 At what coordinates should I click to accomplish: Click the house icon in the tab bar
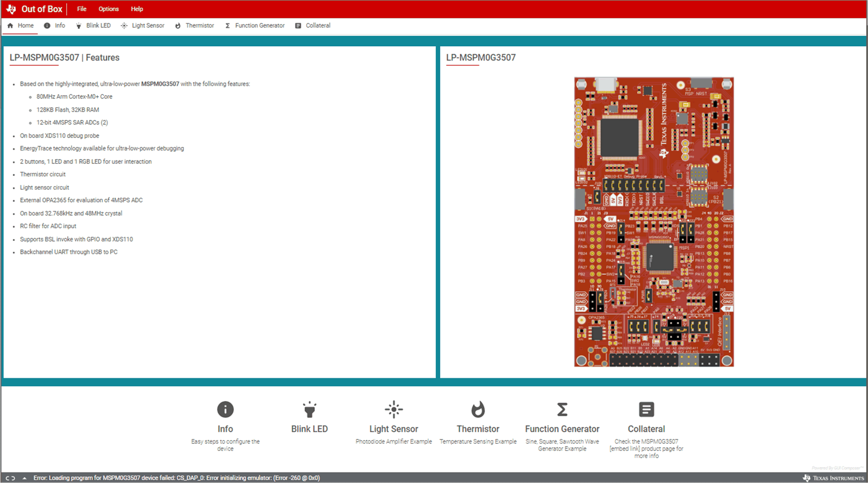(x=10, y=25)
